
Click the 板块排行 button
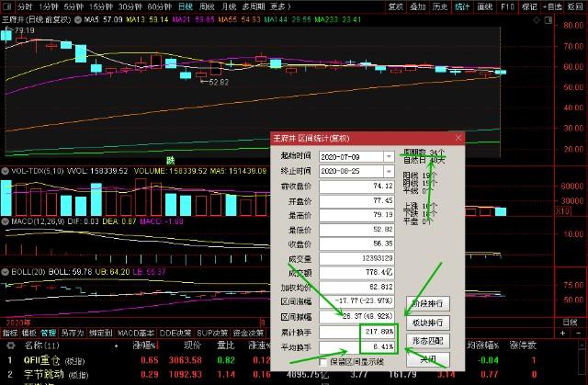click(428, 322)
